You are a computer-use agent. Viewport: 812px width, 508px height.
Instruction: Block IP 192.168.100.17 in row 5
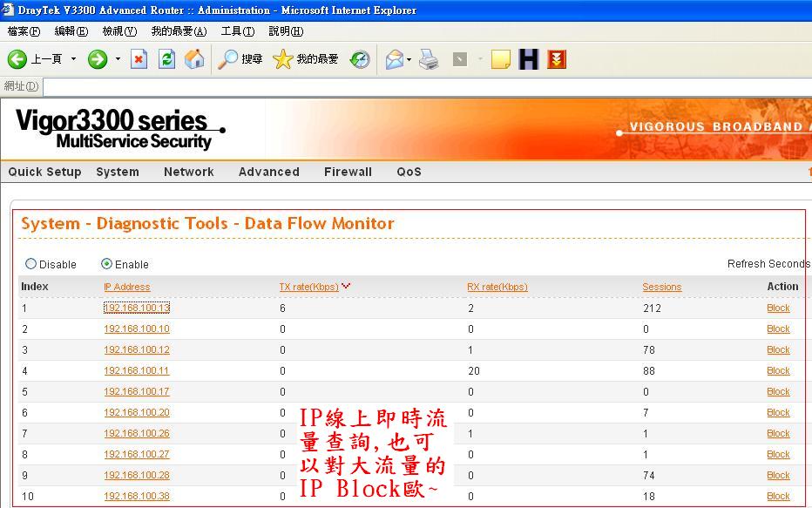778,391
